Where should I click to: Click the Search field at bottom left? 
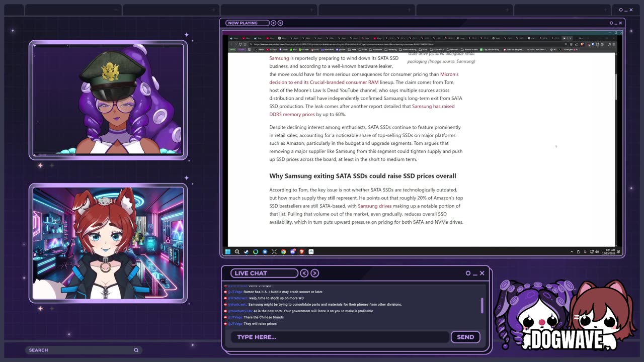[84, 350]
